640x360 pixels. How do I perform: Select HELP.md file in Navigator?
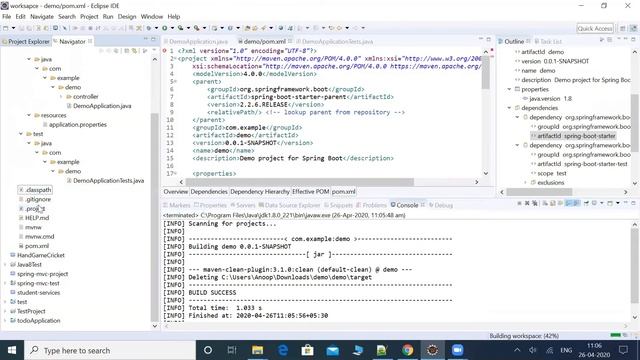pyautogui.click(x=34, y=218)
